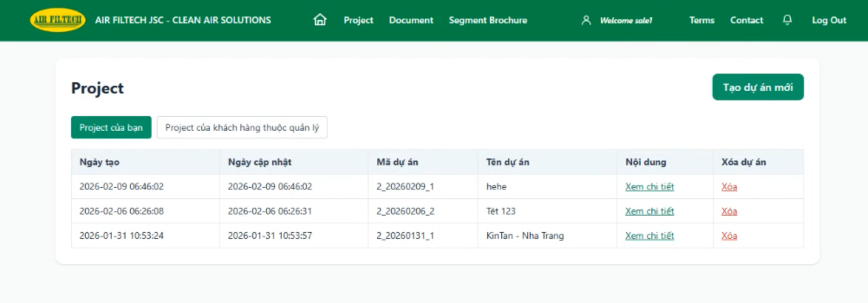The height and width of the screenshot is (303, 868).
Task: View details of project Tét 123
Action: click(649, 211)
